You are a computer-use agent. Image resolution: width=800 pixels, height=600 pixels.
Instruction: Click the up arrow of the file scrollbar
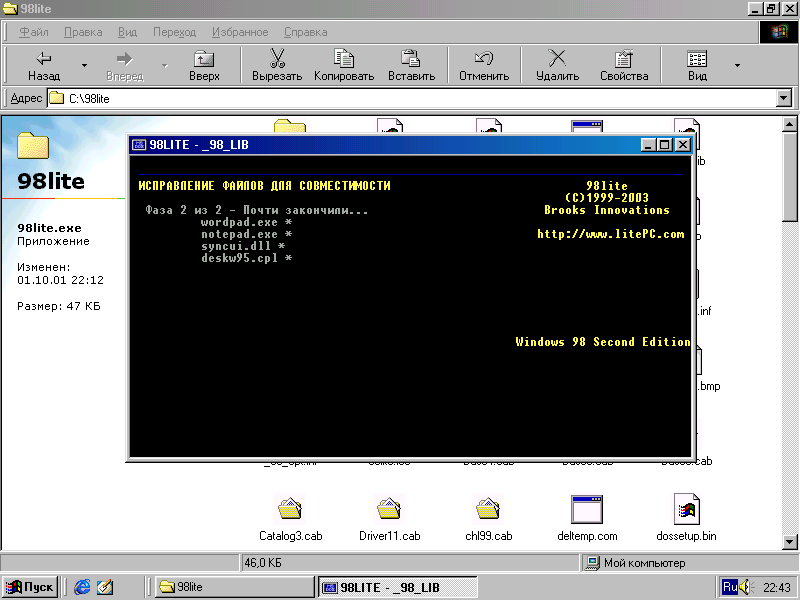[789, 124]
